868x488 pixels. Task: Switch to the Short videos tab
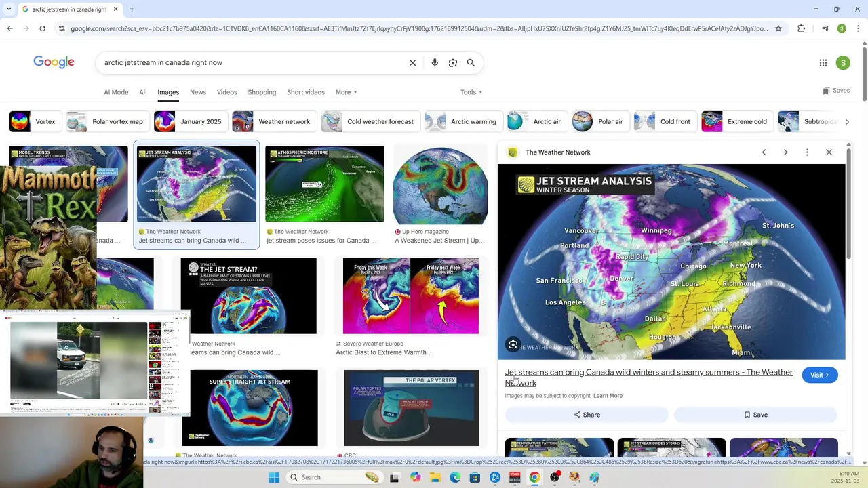click(x=306, y=92)
